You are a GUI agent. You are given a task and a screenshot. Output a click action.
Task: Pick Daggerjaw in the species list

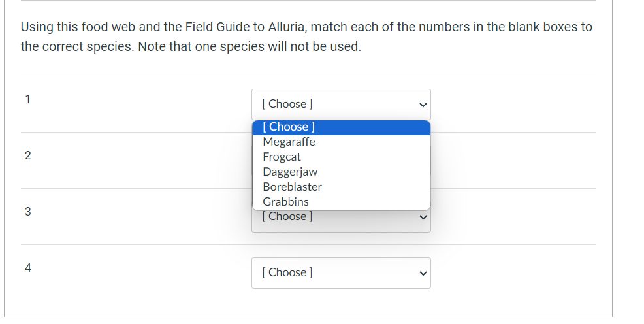(290, 172)
